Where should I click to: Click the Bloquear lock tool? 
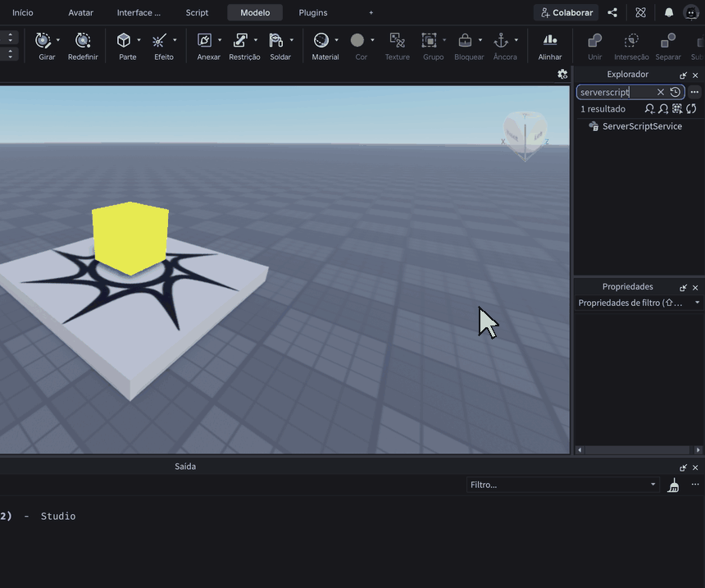465,40
